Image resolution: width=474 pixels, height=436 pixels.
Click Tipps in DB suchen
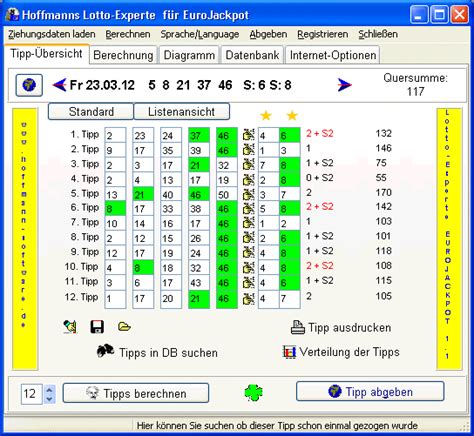pyautogui.click(x=157, y=352)
